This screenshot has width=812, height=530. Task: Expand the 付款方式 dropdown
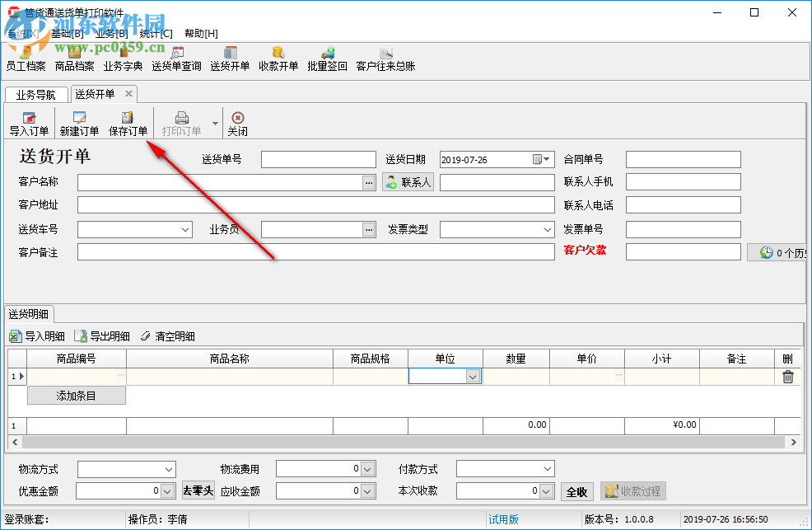(548, 469)
